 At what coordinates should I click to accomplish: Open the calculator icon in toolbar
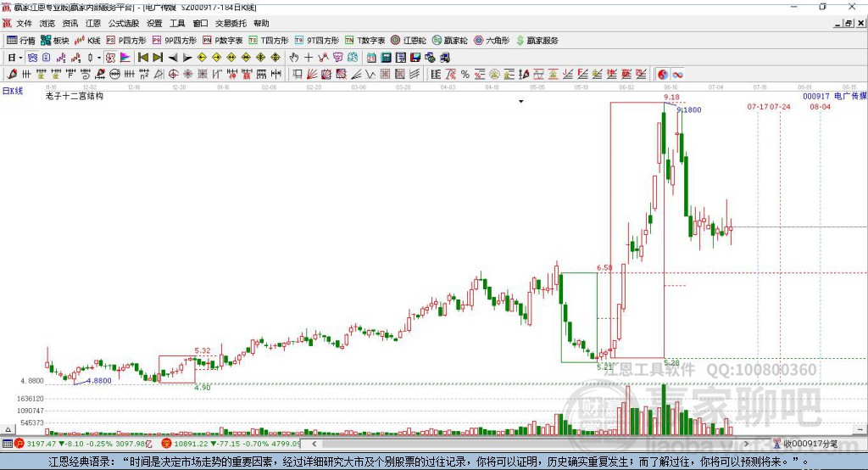pyautogui.click(x=386, y=58)
